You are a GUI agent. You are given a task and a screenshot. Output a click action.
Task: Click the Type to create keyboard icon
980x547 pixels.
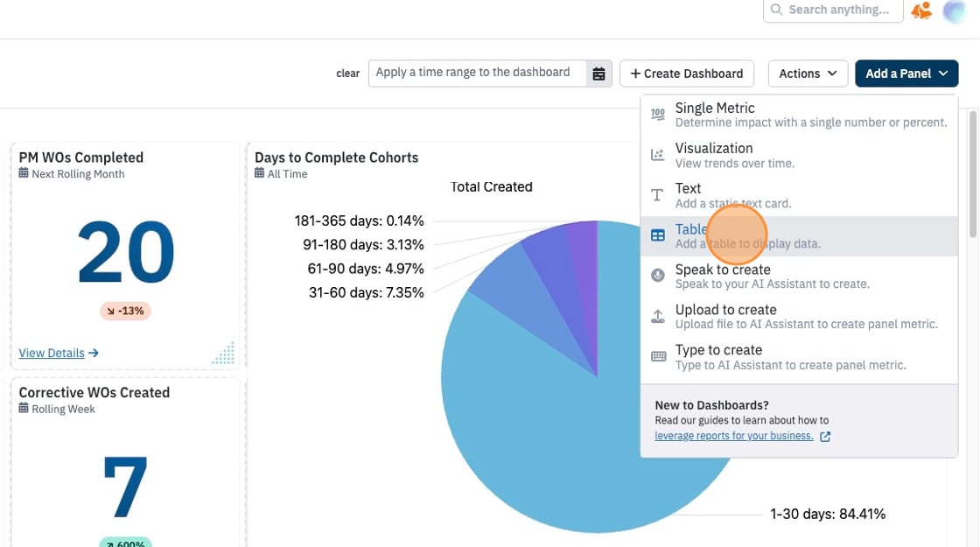(x=658, y=356)
